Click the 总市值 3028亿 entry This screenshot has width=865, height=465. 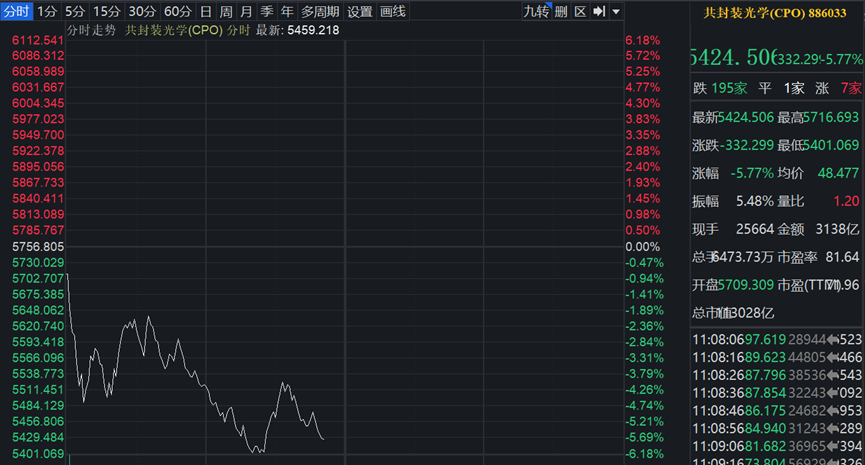(x=733, y=313)
